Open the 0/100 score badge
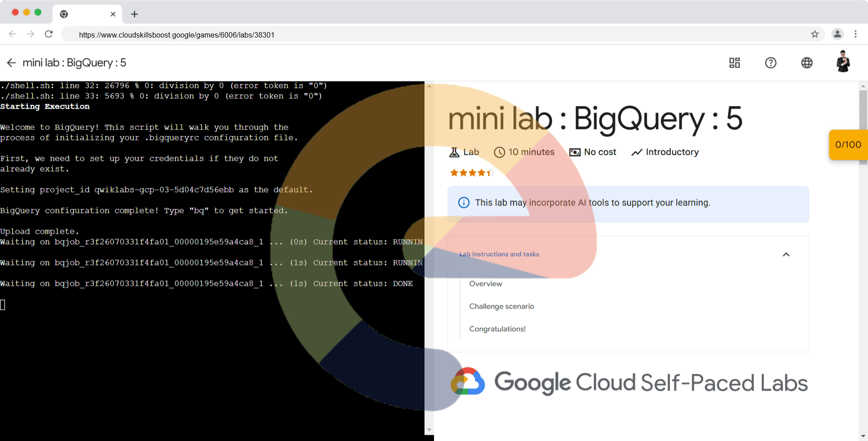Viewport: 868px width, 441px height. [848, 145]
